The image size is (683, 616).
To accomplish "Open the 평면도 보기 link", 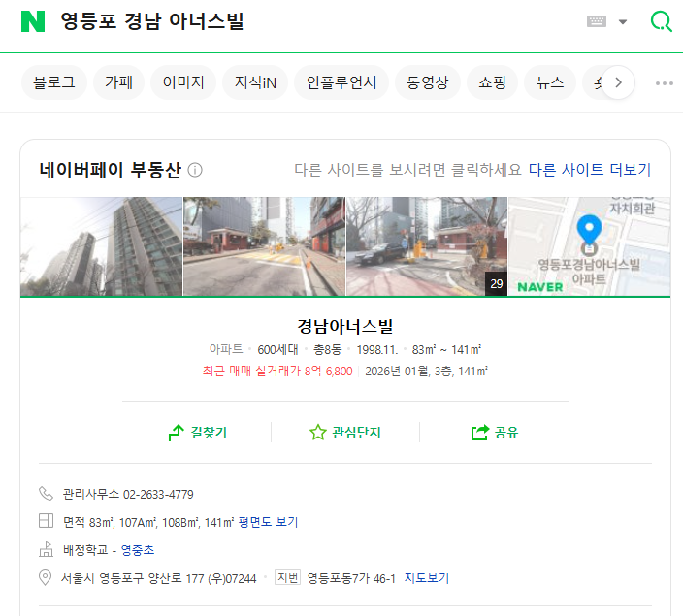I will 268,522.
